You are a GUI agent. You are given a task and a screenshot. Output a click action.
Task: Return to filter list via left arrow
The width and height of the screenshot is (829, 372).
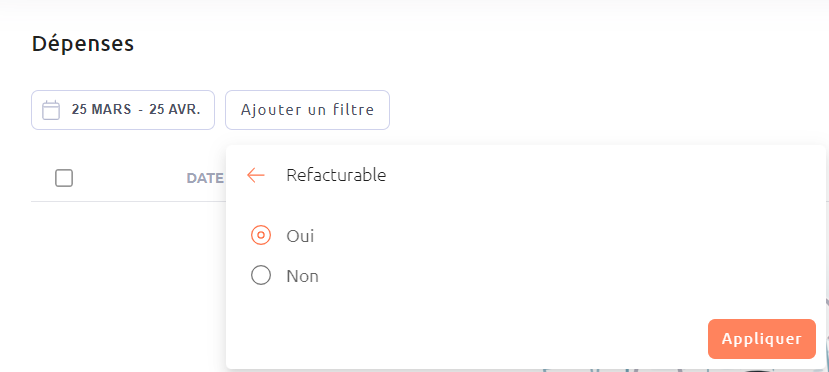click(256, 175)
